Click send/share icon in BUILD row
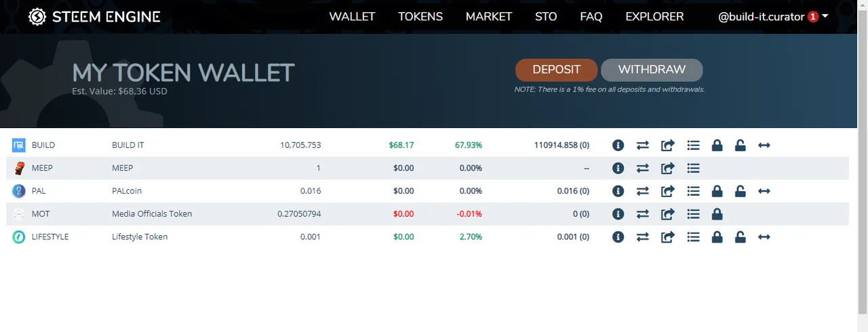 [x=668, y=145]
